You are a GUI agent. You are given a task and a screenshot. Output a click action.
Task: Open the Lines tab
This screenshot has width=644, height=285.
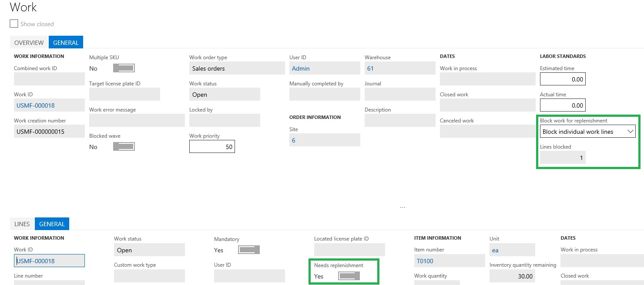pyautogui.click(x=22, y=224)
